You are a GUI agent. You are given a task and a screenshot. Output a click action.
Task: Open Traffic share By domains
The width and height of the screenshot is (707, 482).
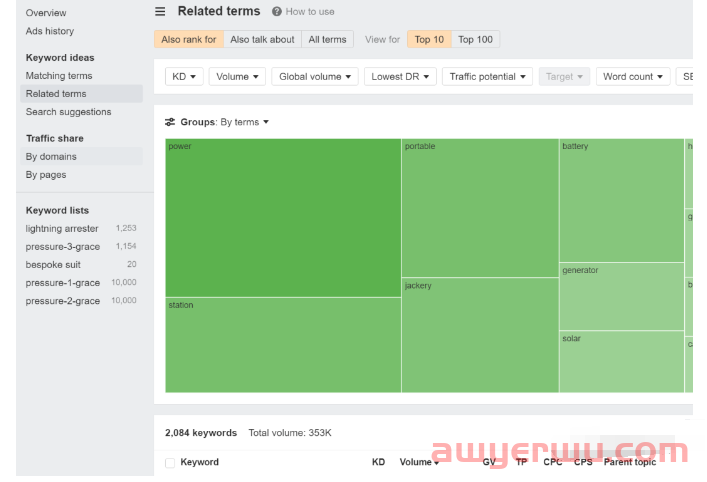[82, 156]
